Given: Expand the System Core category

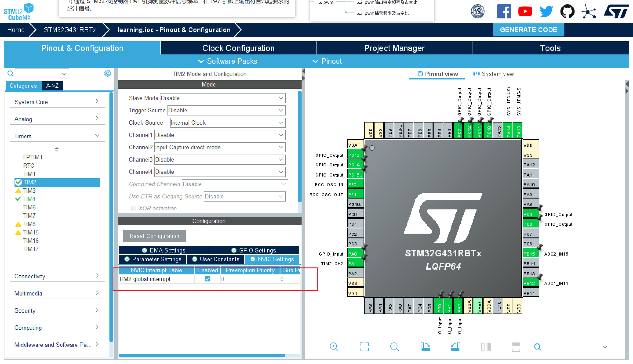Looking at the screenshot, I should 57,102.
